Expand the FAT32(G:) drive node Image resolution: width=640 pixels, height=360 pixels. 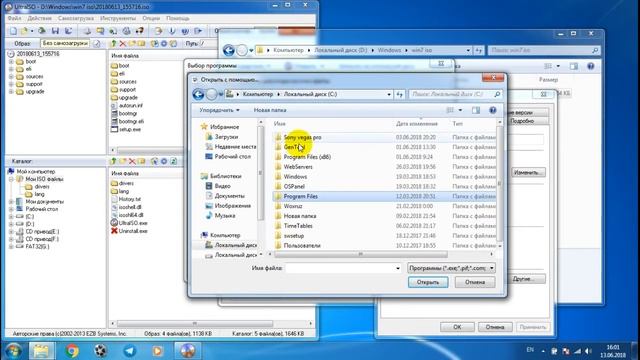tap(11, 247)
